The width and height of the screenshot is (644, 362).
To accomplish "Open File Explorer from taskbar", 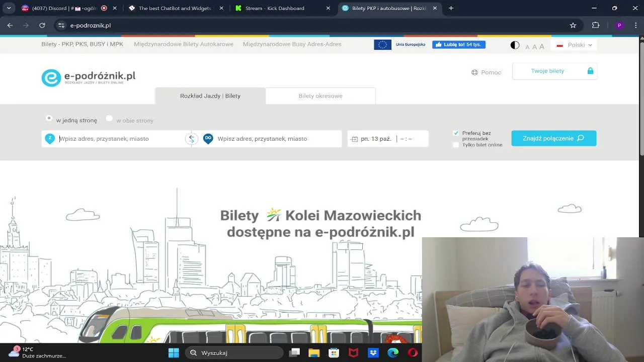I will point(314,353).
